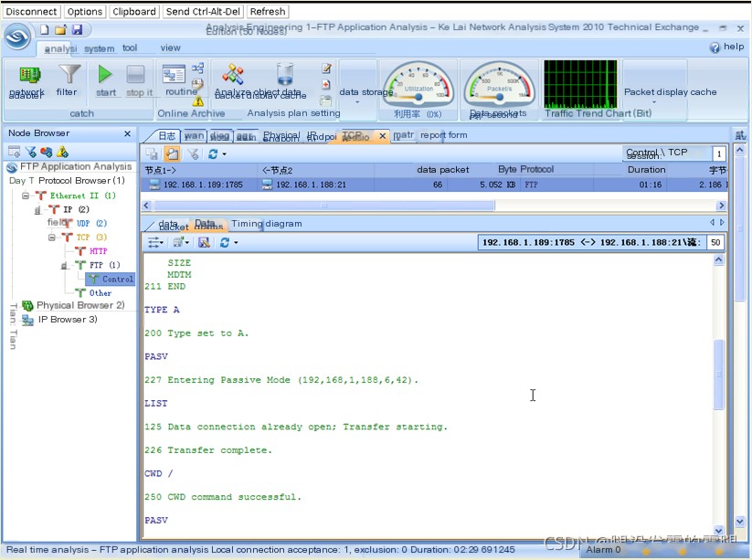Screen dimensions: 752x560
Task: Click the Node Browser filter icon
Action: (x=31, y=152)
